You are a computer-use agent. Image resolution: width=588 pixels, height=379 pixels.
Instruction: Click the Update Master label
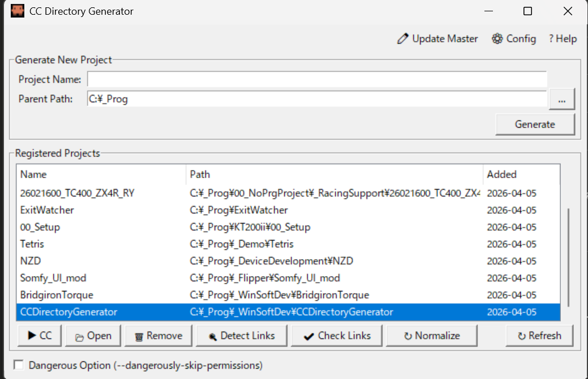point(445,38)
